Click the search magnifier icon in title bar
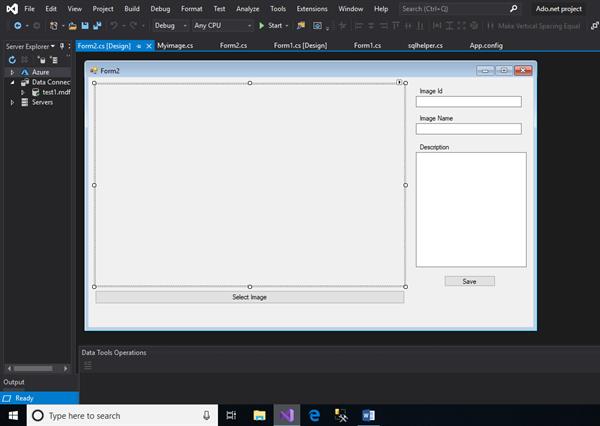This screenshot has height=426, width=600. pyautogui.click(x=514, y=8)
